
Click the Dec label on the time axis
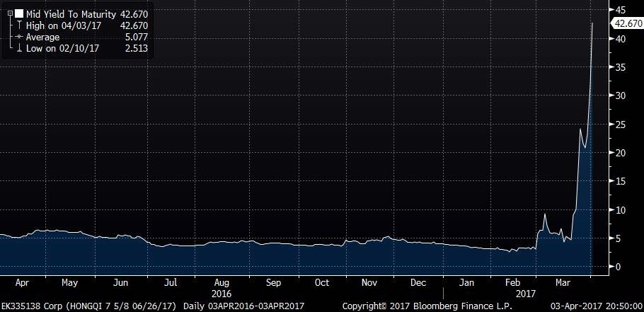click(x=418, y=283)
